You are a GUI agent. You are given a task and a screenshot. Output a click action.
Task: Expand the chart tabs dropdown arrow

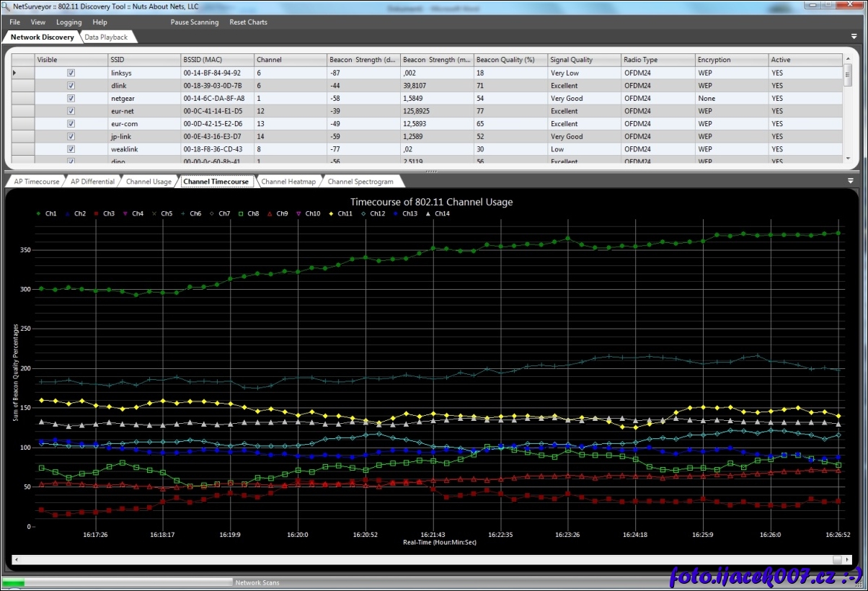click(851, 181)
